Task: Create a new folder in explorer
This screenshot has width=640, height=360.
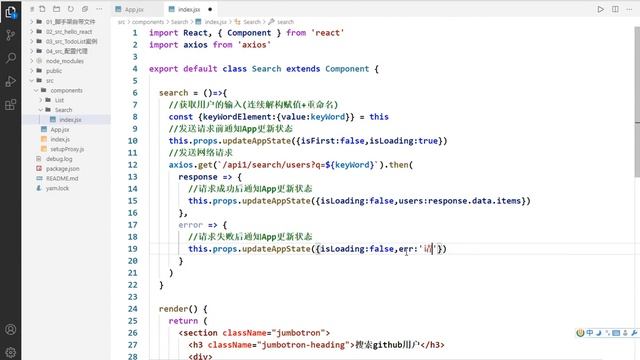Action: (56, 9)
